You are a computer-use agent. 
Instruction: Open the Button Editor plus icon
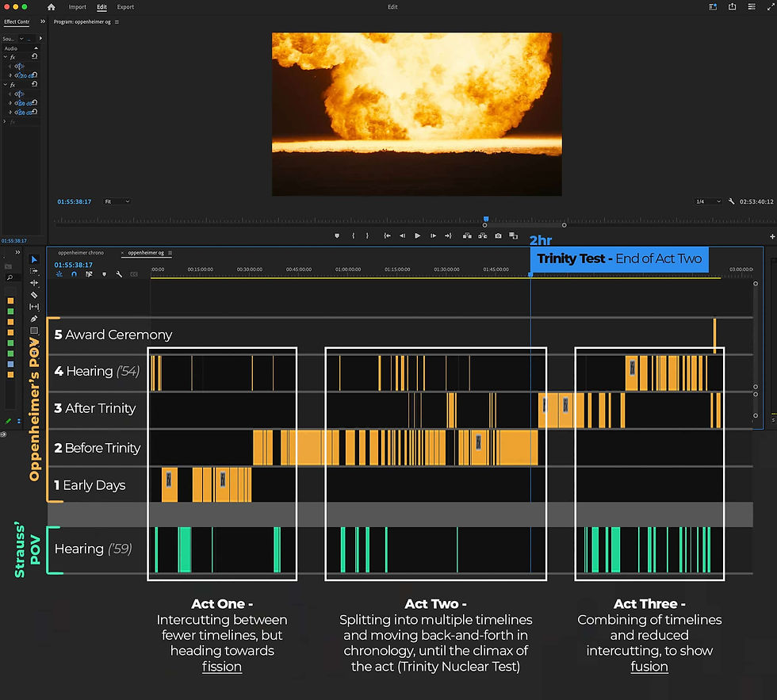point(772,236)
